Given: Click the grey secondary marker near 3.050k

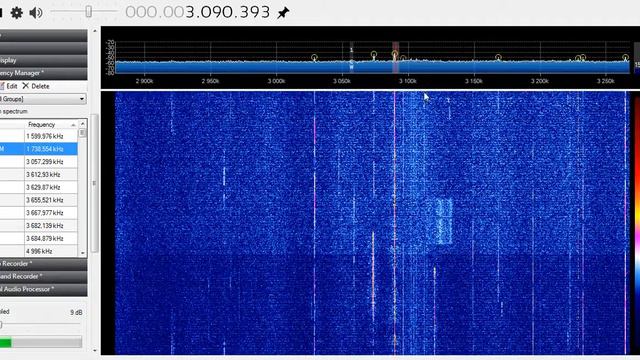Looking at the screenshot, I should click(x=351, y=57).
